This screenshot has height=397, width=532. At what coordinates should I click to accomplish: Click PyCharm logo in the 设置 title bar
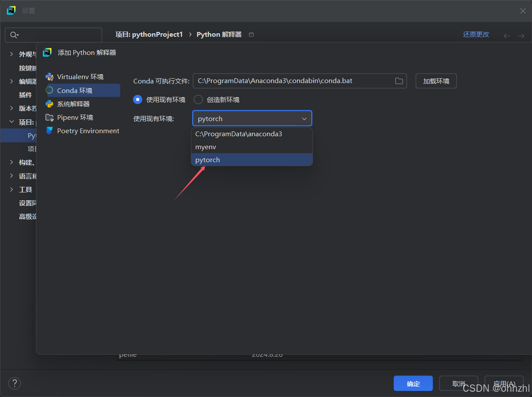click(x=11, y=10)
